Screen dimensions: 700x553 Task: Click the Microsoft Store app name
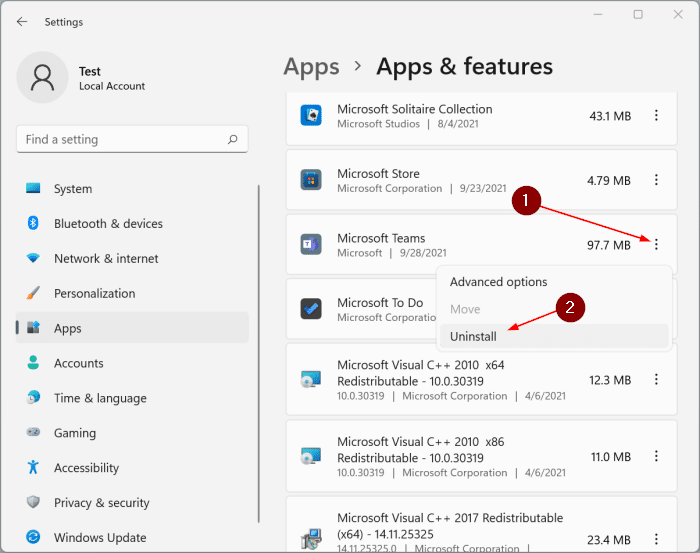click(x=378, y=173)
